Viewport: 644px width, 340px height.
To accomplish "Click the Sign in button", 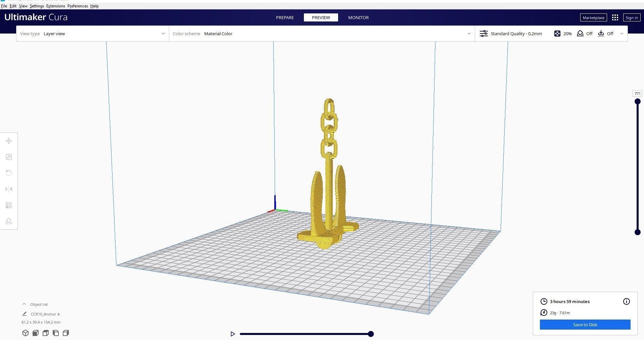I will click(632, 18).
